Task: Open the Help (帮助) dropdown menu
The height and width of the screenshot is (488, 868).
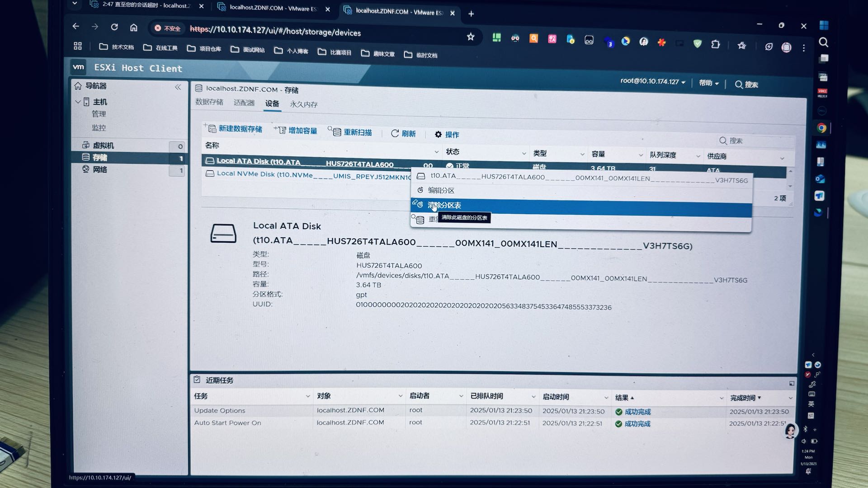Action: [708, 83]
